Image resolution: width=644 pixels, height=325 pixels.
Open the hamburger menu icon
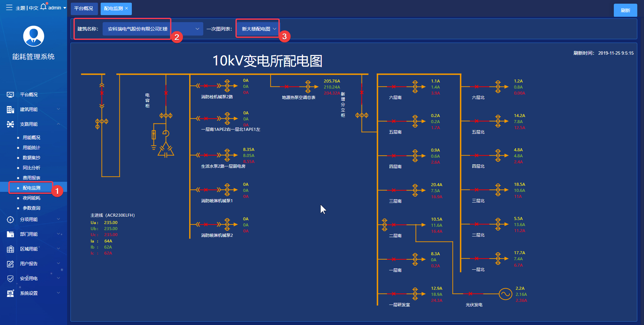point(9,7)
